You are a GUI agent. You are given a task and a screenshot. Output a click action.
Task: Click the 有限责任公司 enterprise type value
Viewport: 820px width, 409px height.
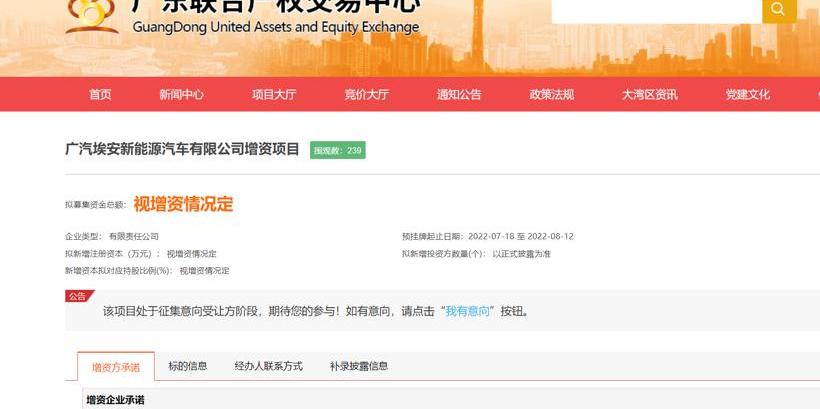tap(133, 236)
